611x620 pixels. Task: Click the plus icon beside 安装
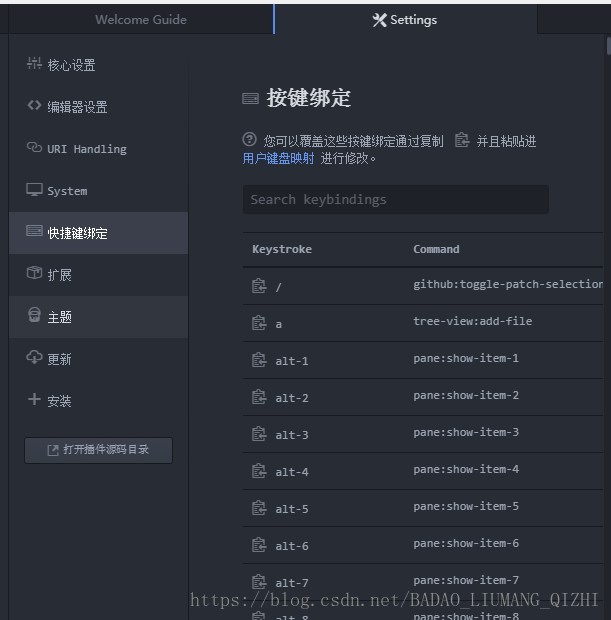(34, 399)
